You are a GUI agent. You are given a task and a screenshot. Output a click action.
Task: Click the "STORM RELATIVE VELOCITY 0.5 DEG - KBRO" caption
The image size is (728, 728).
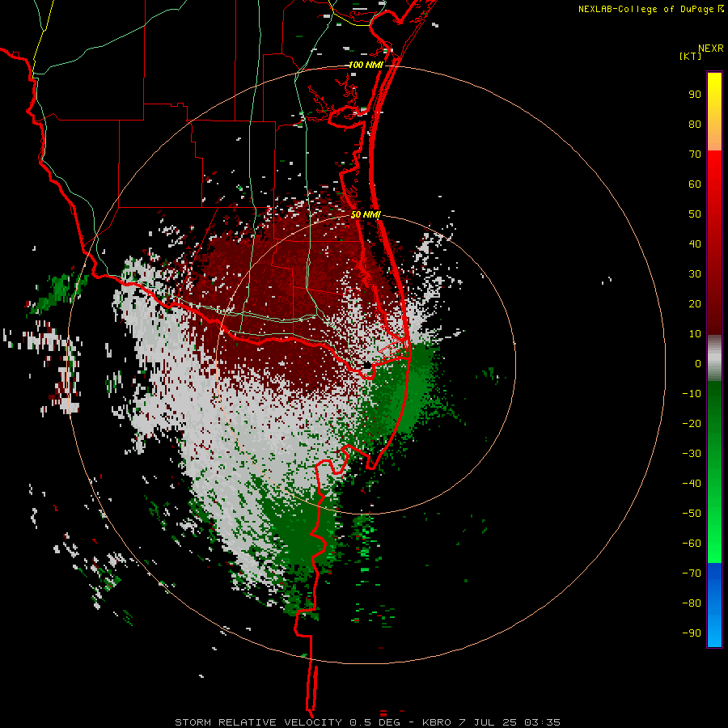313,722
